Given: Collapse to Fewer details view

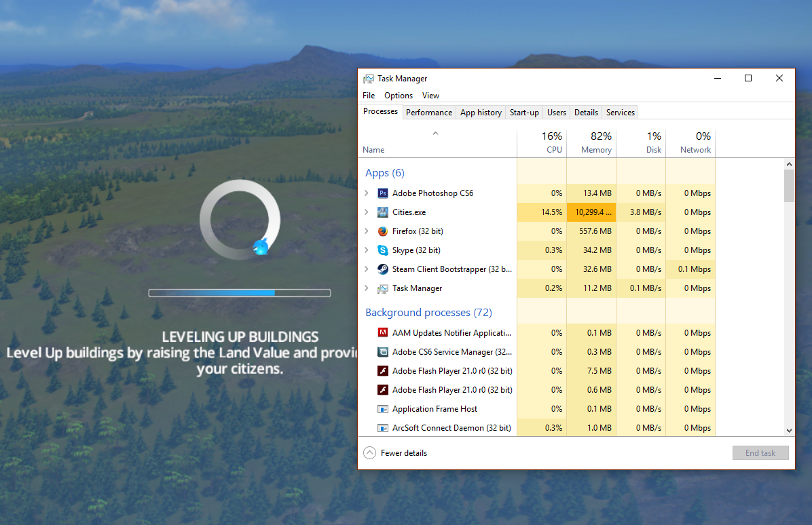Looking at the screenshot, I should click(x=396, y=453).
